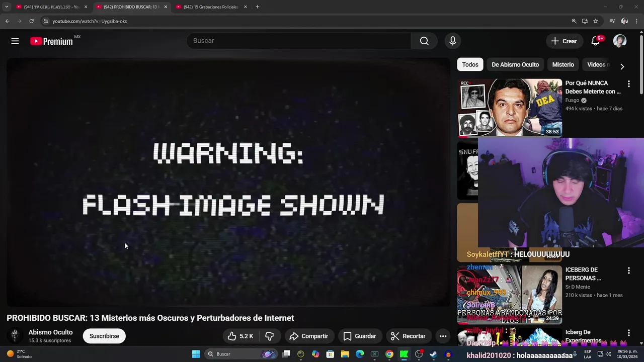Subscribe with the Suscribirse button
This screenshot has height=362, width=644.
pos(104,336)
